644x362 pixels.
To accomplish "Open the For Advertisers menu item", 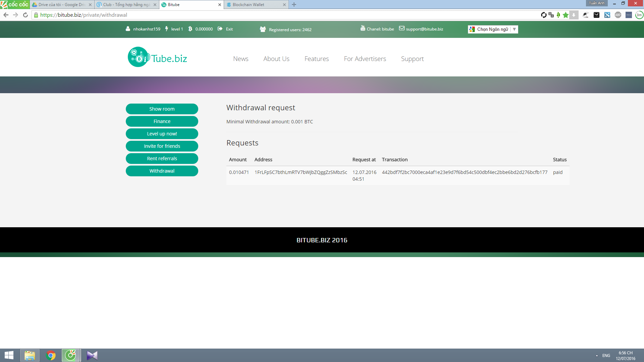I will click(365, 59).
